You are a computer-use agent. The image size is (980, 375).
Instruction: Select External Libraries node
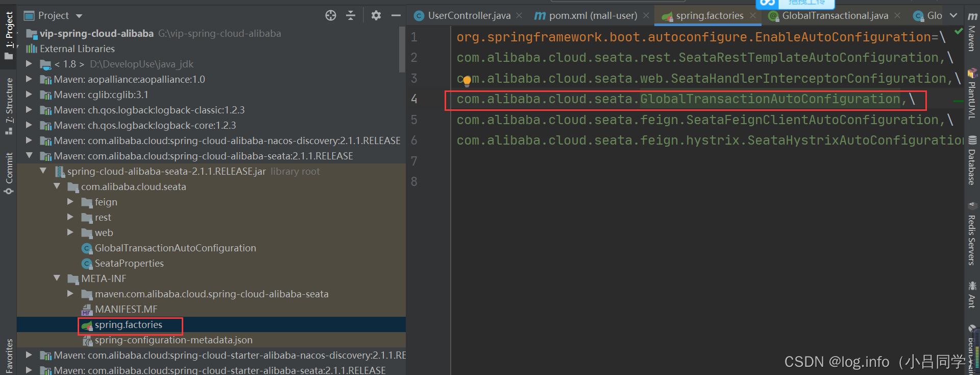click(77, 49)
